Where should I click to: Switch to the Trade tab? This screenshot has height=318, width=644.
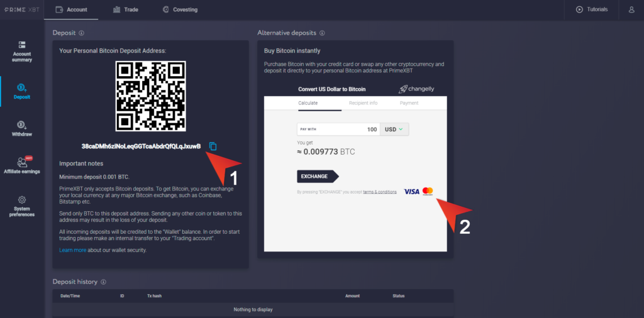click(126, 9)
